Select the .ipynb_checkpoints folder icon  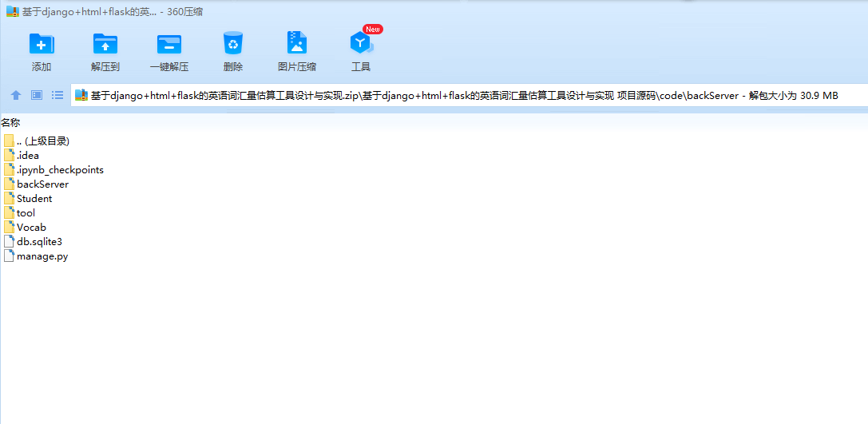(9, 169)
